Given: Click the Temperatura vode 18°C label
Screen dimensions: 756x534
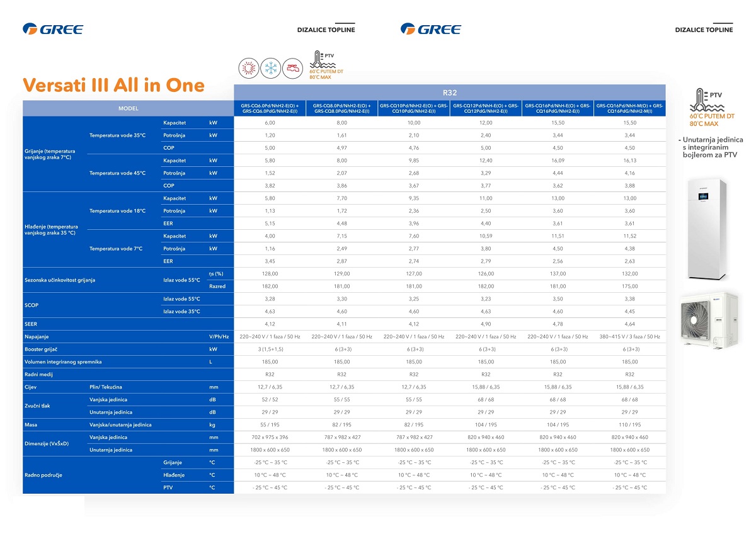Looking at the screenshot, I should tap(117, 211).
